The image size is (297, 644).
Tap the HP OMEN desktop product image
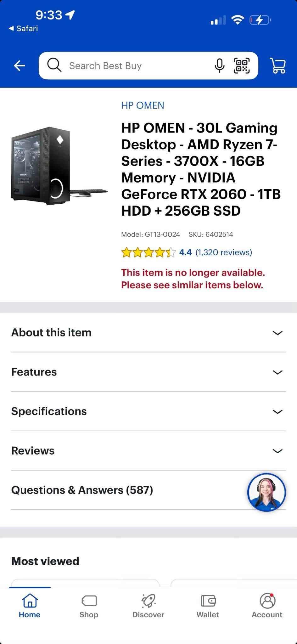click(59, 166)
